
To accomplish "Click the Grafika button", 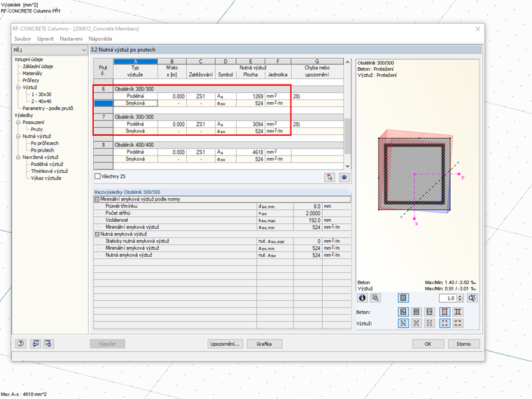I will tap(264, 344).
